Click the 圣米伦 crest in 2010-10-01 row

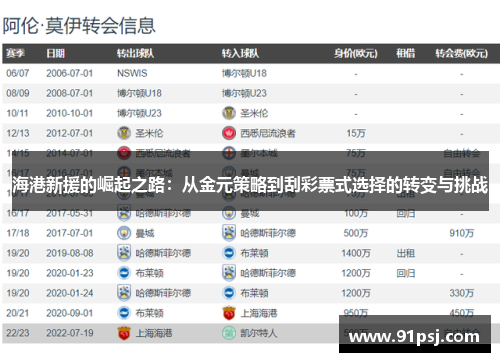click(229, 113)
